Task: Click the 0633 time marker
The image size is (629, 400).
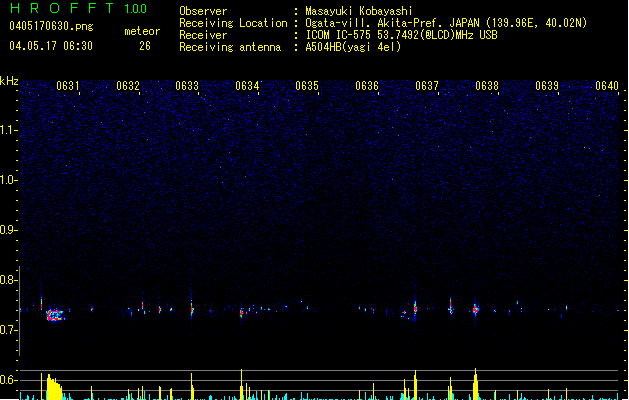Action: tap(187, 86)
